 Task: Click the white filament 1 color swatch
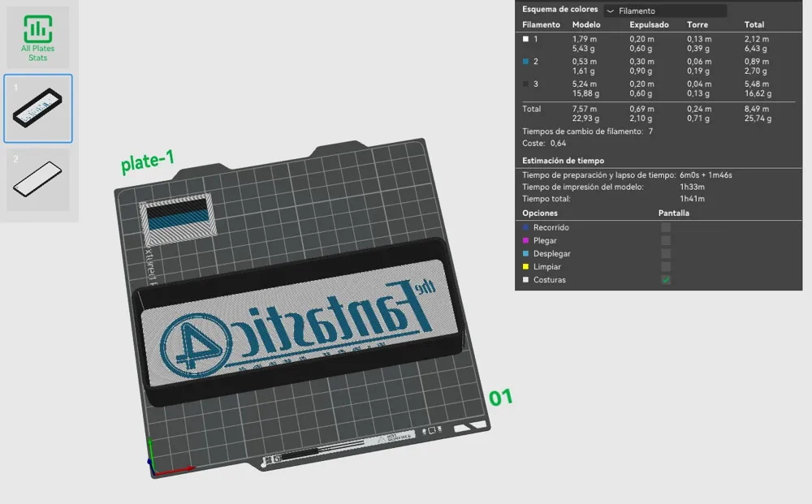525,39
